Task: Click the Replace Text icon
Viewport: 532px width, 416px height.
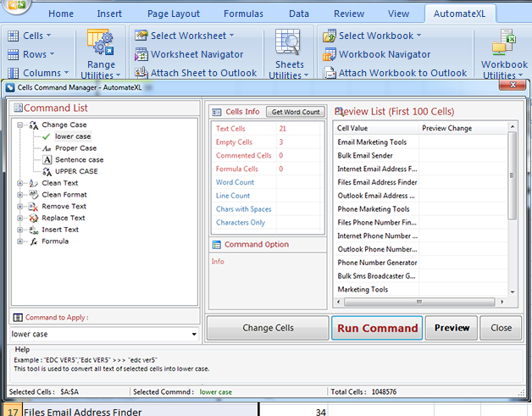Action: 33,219
